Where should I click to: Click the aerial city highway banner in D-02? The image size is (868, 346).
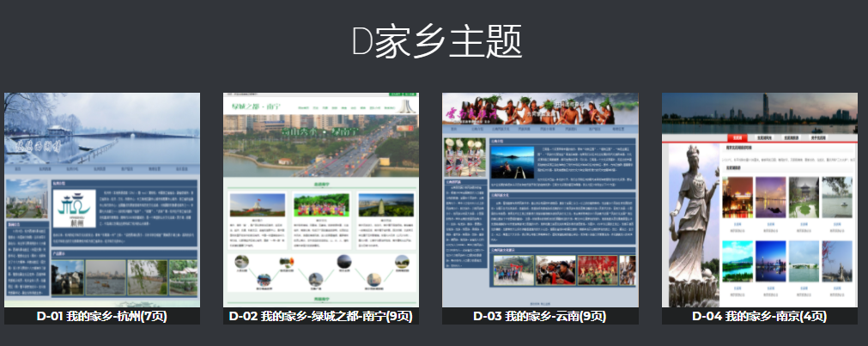tap(320, 146)
